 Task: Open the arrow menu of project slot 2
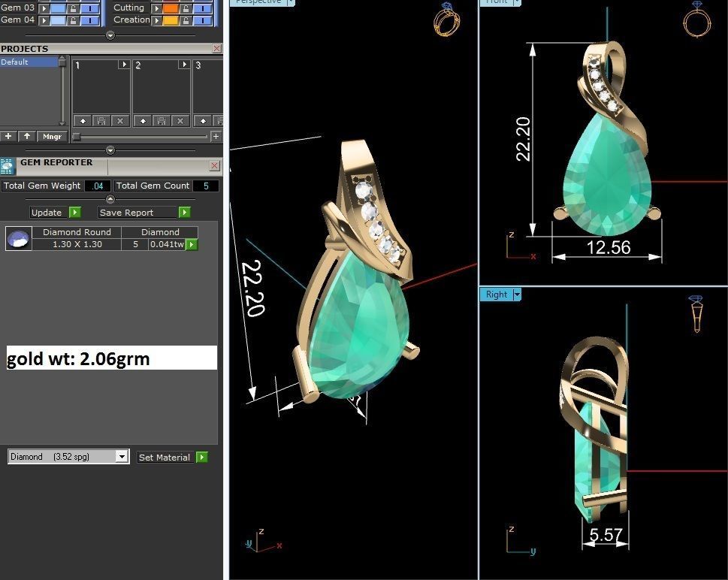click(x=184, y=65)
